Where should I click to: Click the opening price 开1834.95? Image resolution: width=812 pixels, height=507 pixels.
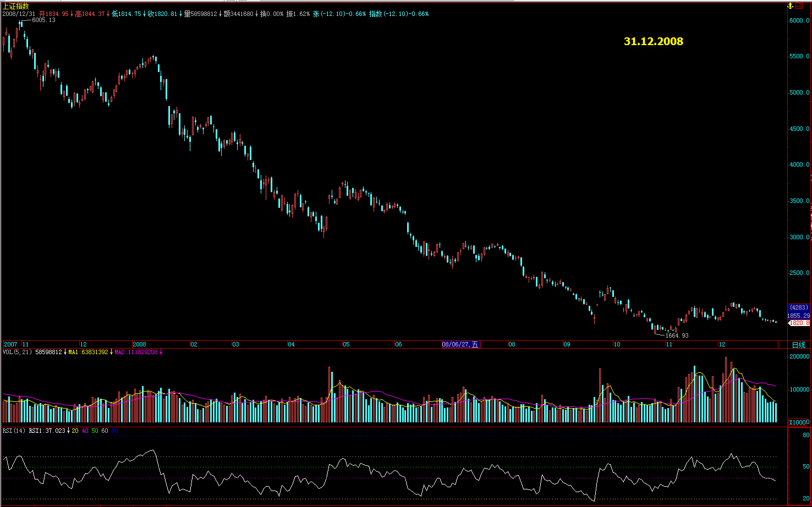point(53,14)
